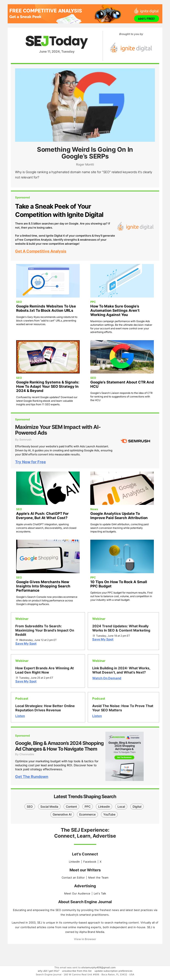170x980 pixels.
Task: Open the Get The Rundown link
Action: 32,776
